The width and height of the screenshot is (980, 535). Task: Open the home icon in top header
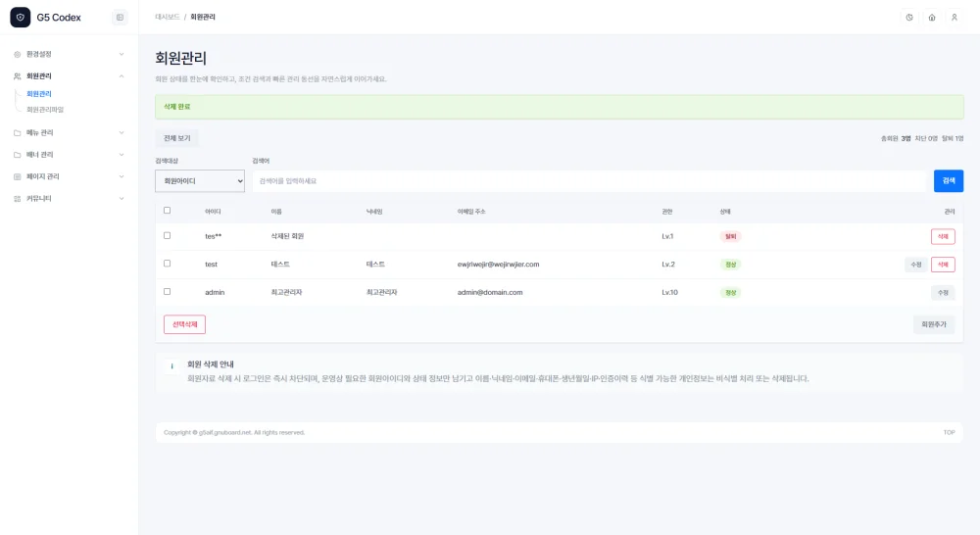[932, 18]
